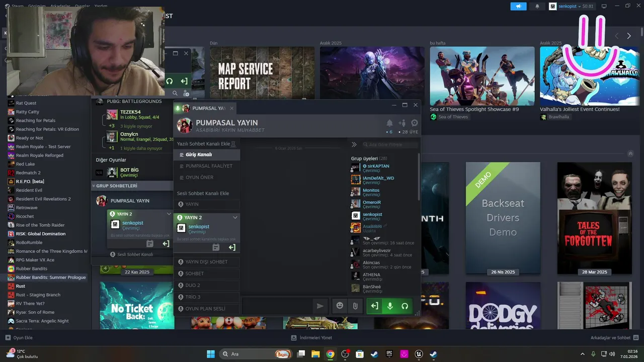Join YAYIN DIŞI SOHBET voice channel
Screen dimensions: 644x362
pyautogui.click(x=207, y=262)
